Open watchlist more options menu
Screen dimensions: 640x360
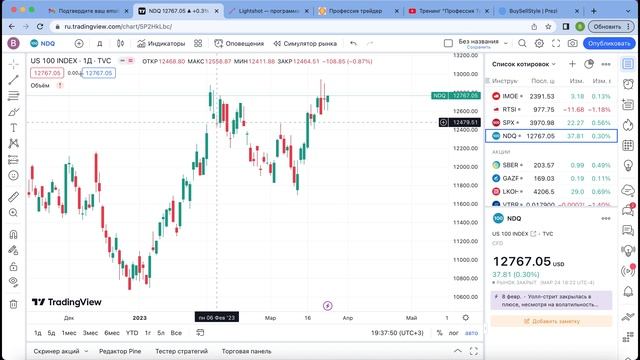coord(606,64)
